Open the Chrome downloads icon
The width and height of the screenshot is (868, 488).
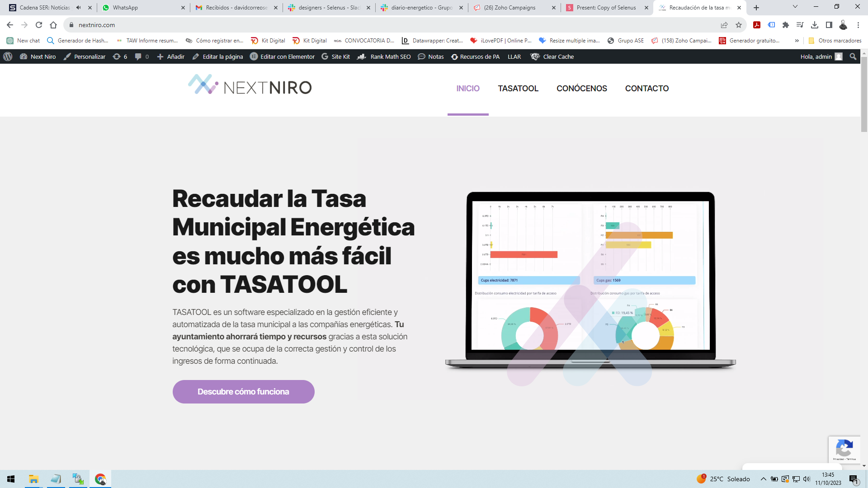tap(815, 25)
